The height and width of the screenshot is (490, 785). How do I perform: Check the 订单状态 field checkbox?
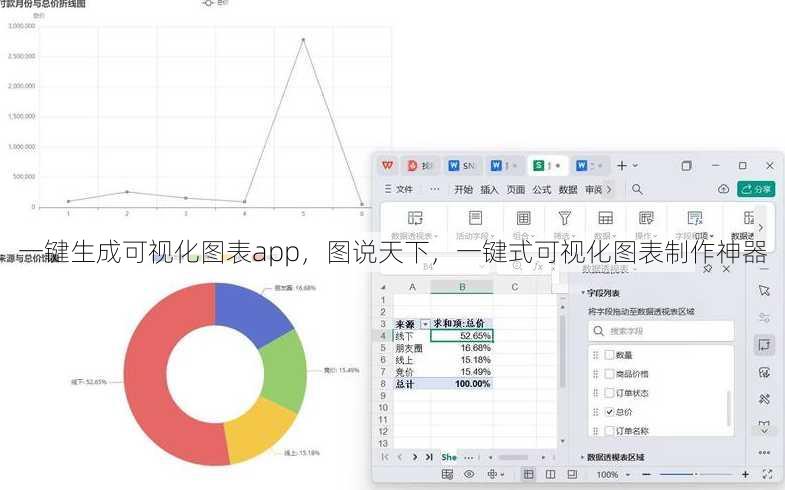609,393
